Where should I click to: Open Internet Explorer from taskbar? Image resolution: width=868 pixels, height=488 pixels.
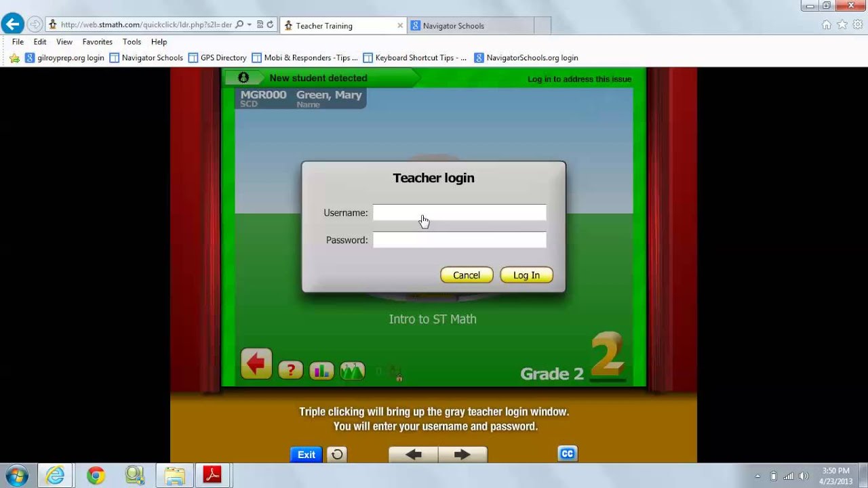click(55, 475)
